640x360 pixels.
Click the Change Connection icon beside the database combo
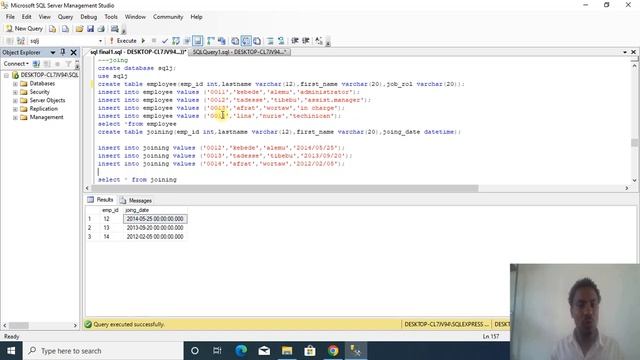click(21, 41)
